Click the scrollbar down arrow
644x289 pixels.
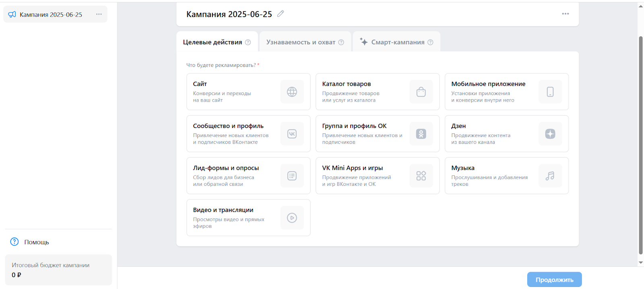point(641,262)
